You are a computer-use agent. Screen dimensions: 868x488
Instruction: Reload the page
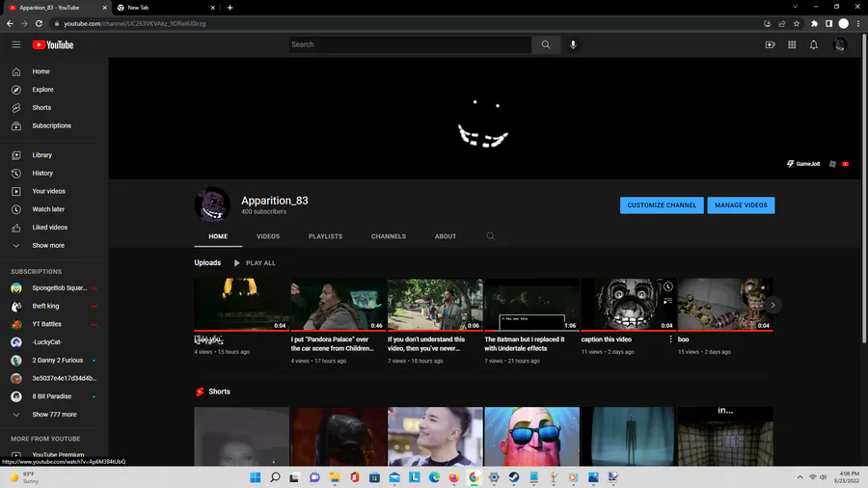click(39, 24)
